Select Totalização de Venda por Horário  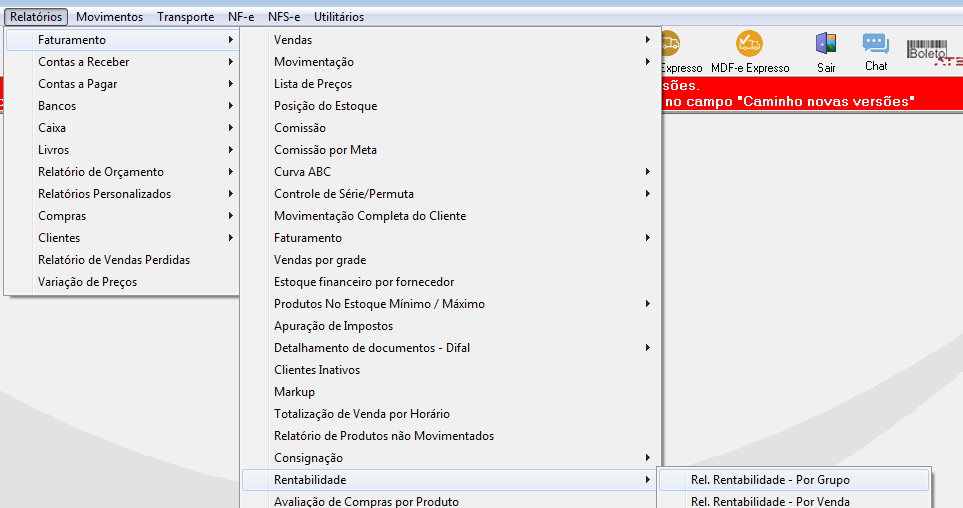(x=451, y=414)
